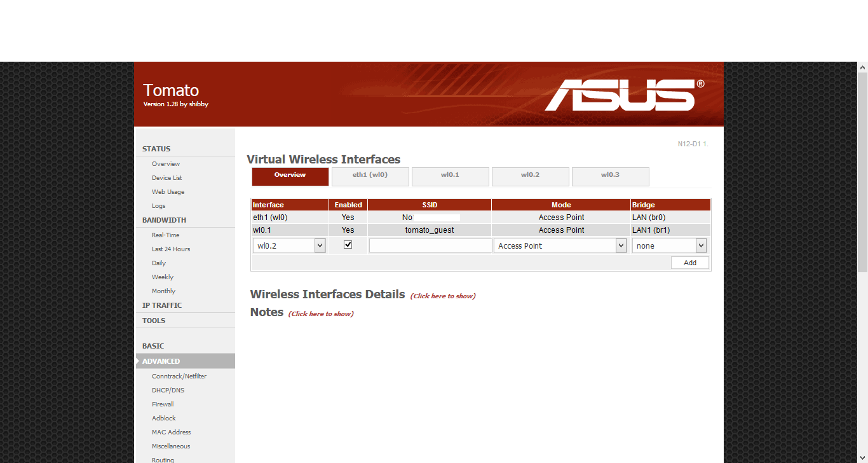Show Wireless Interfaces Details section
The width and height of the screenshot is (868, 463).
tap(443, 296)
